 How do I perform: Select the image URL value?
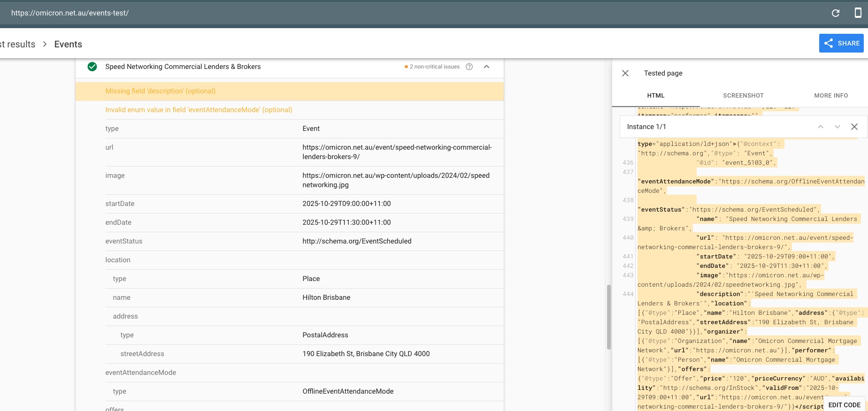point(396,180)
